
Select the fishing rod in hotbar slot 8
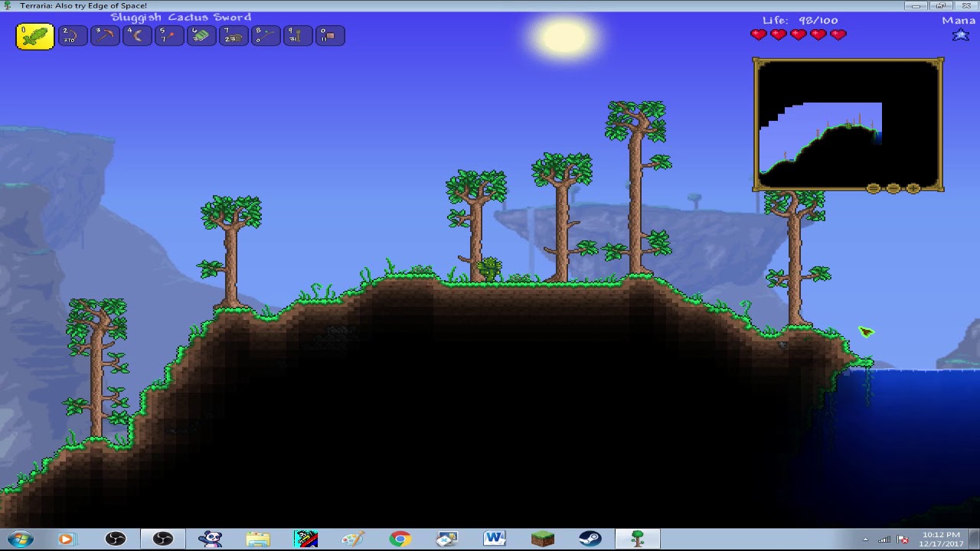click(266, 35)
